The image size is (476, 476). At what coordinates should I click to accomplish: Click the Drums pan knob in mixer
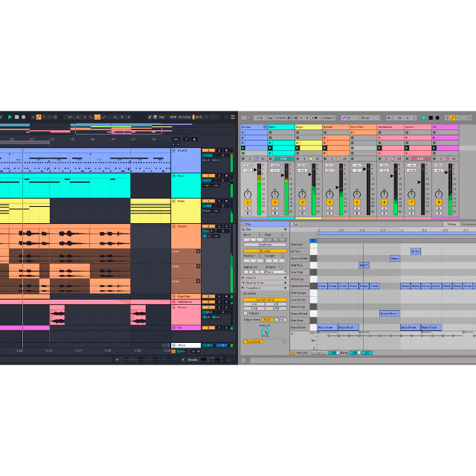tap(248, 193)
